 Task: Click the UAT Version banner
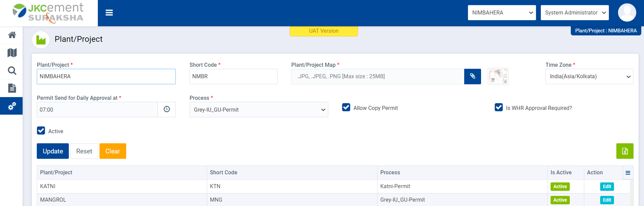pyautogui.click(x=324, y=31)
